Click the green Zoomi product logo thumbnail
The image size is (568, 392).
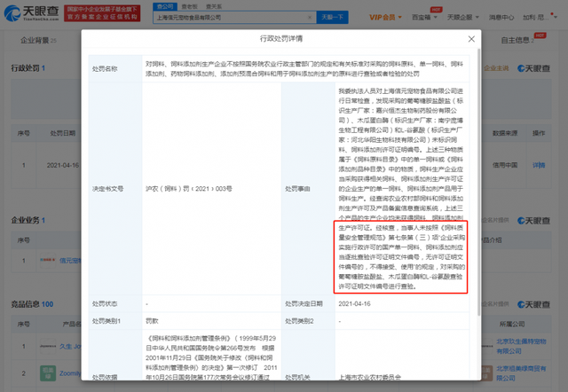click(x=48, y=373)
